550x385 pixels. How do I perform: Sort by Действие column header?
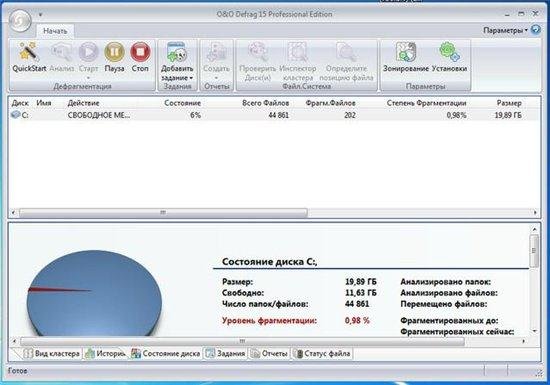83,103
